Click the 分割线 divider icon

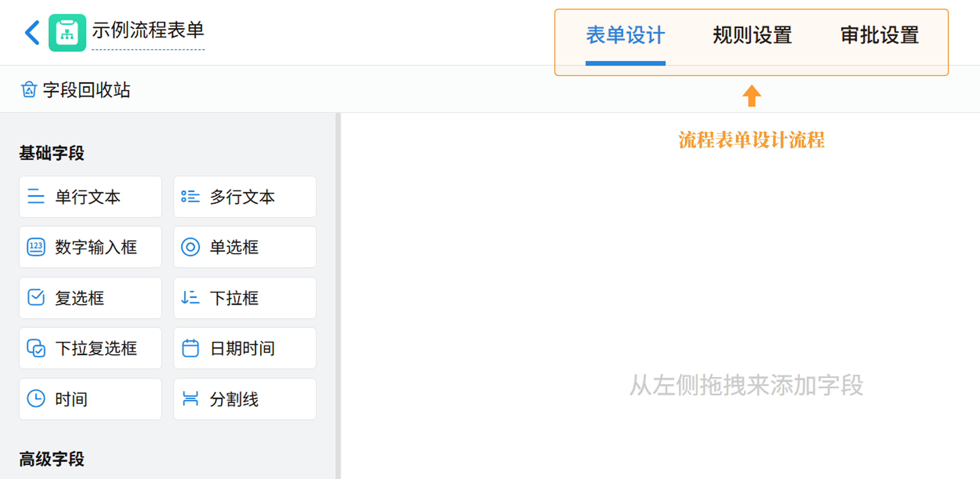tap(190, 399)
